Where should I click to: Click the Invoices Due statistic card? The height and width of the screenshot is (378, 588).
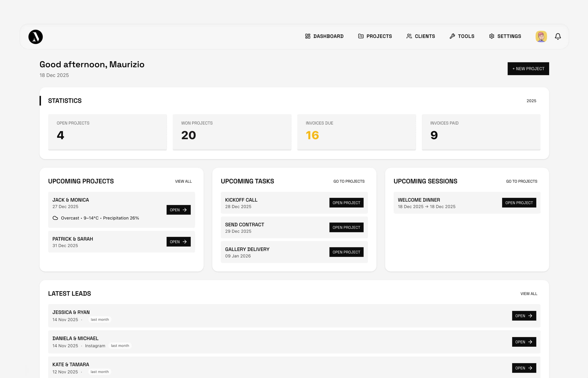[x=356, y=132]
